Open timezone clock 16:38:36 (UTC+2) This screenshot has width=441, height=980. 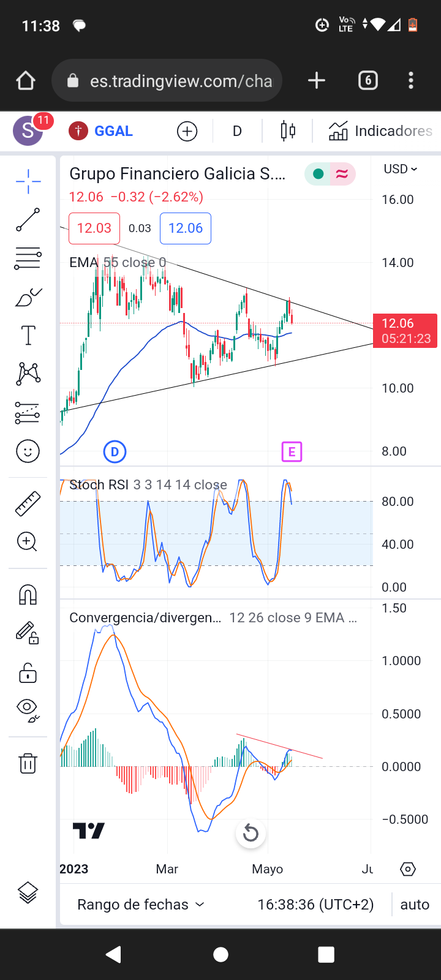(315, 905)
